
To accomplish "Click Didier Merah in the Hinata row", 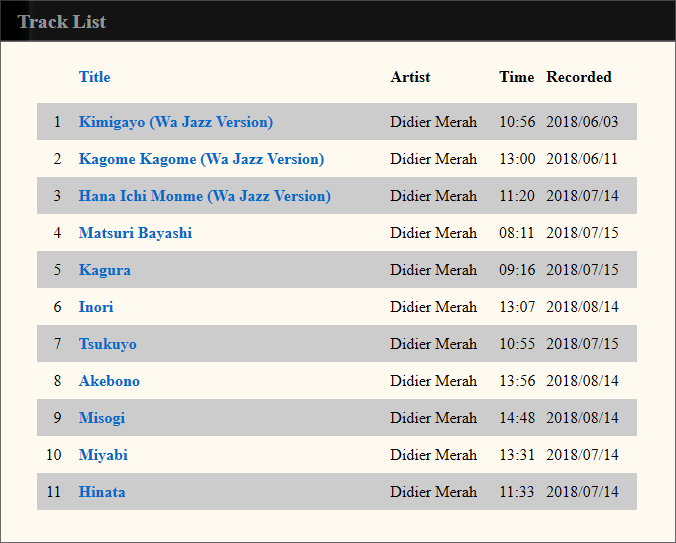I will click(x=433, y=492).
